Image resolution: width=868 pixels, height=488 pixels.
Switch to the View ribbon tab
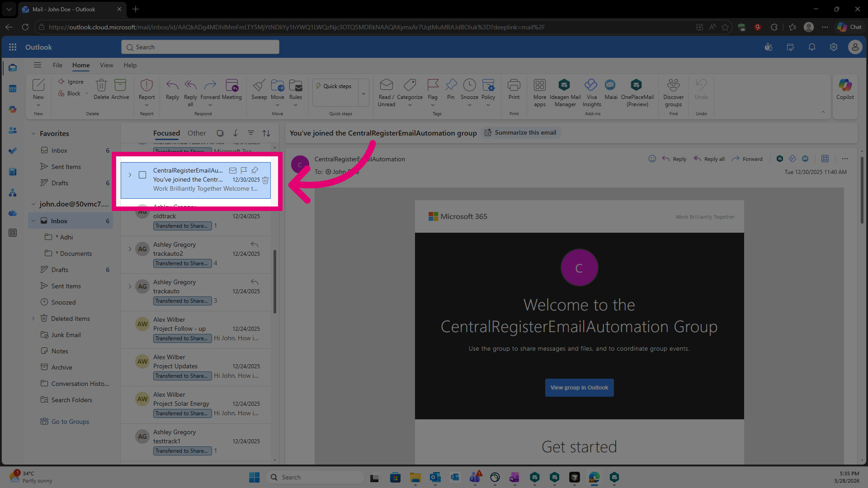click(106, 65)
